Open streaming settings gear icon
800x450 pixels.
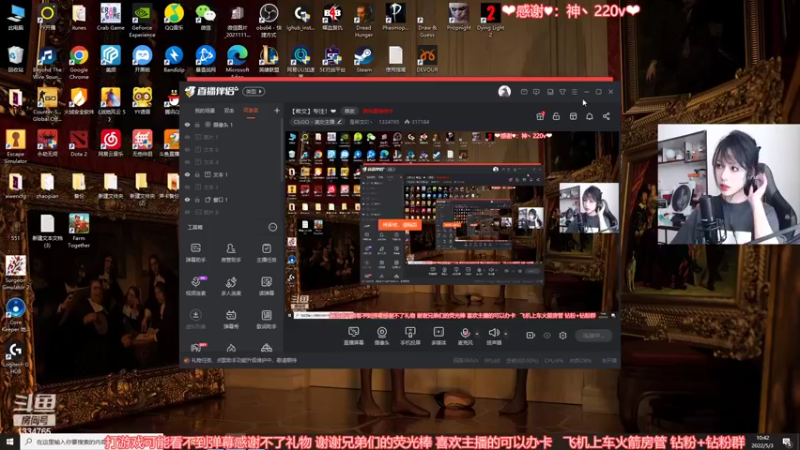tap(563, 335)
